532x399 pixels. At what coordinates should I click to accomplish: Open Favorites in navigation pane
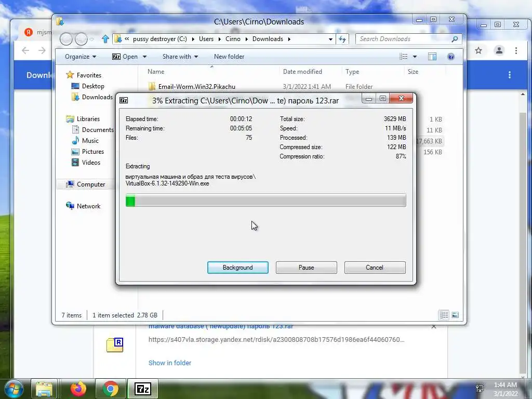point(88,75)
